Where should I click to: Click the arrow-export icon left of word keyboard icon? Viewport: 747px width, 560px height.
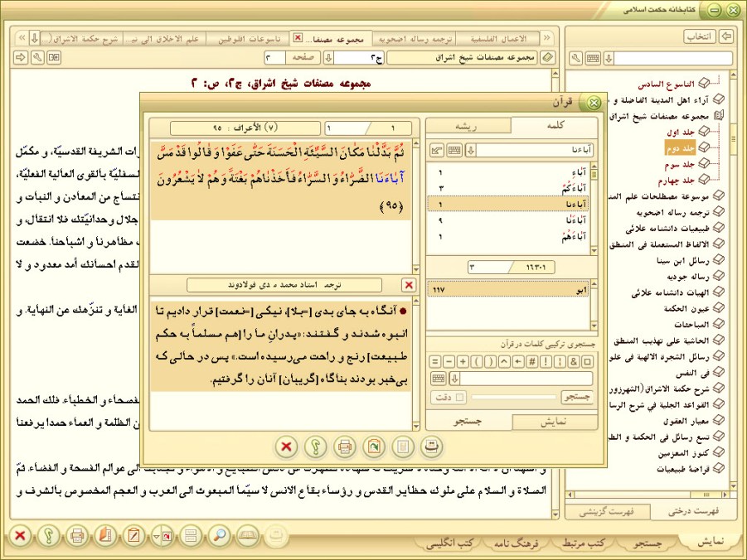coord(437,151)
